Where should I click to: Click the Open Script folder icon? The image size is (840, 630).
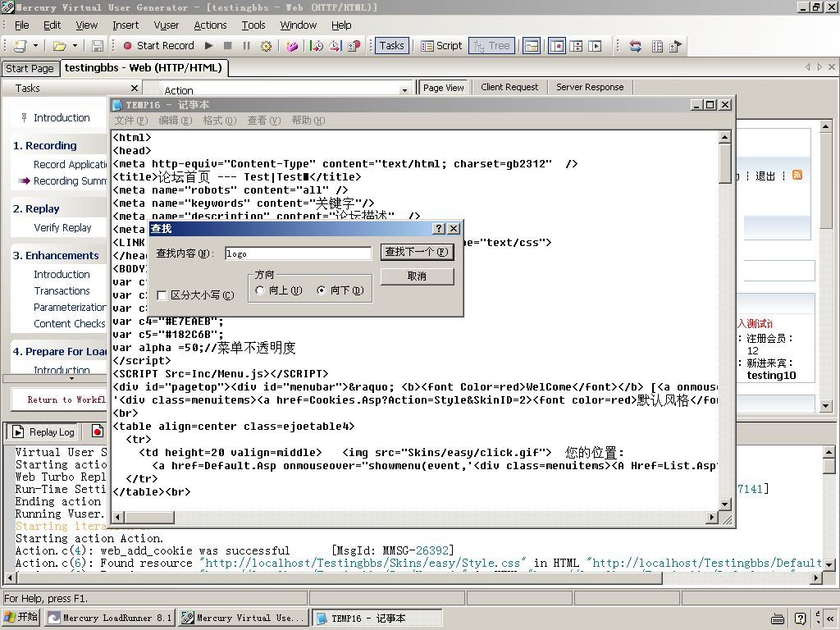coord(59,46)
